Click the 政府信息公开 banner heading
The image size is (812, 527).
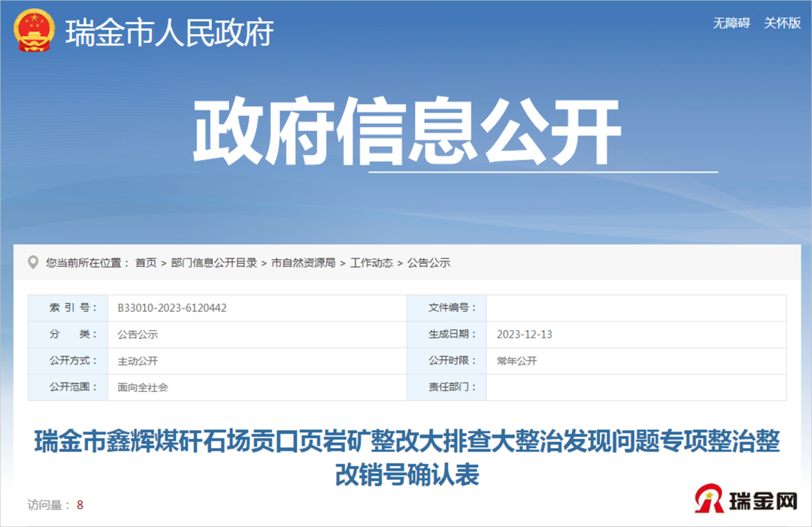(x=407, y=132)
